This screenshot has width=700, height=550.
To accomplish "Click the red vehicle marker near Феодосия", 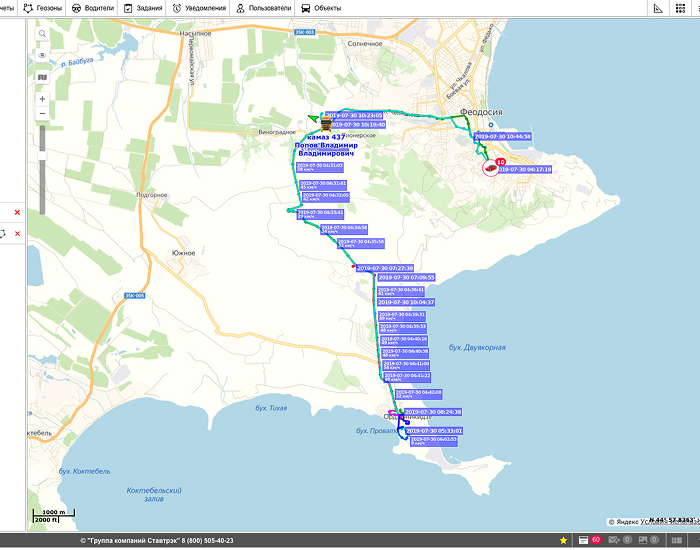I will tap(489, 169).
